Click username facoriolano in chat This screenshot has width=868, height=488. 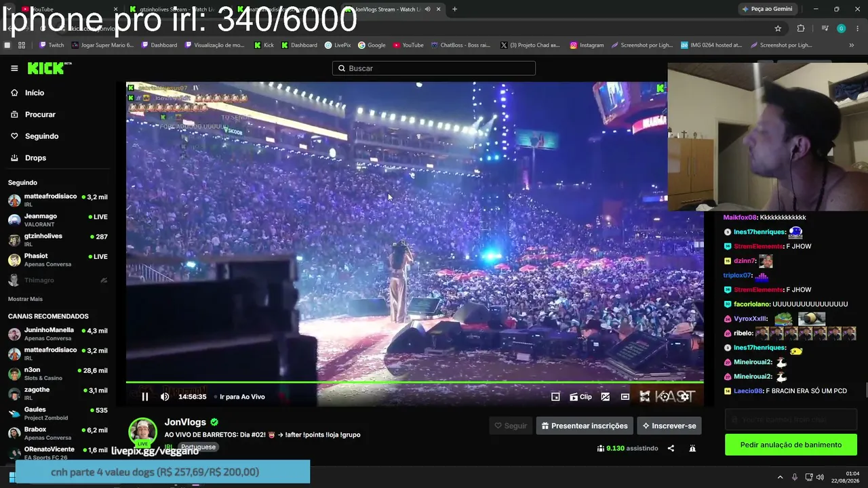pyautogui.click(x=751, y=304)
